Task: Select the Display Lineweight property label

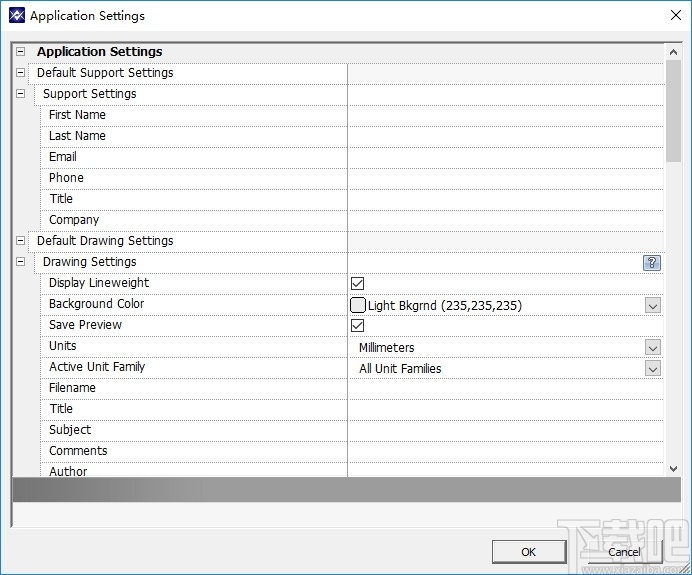Action: click(x=99, y=283)
